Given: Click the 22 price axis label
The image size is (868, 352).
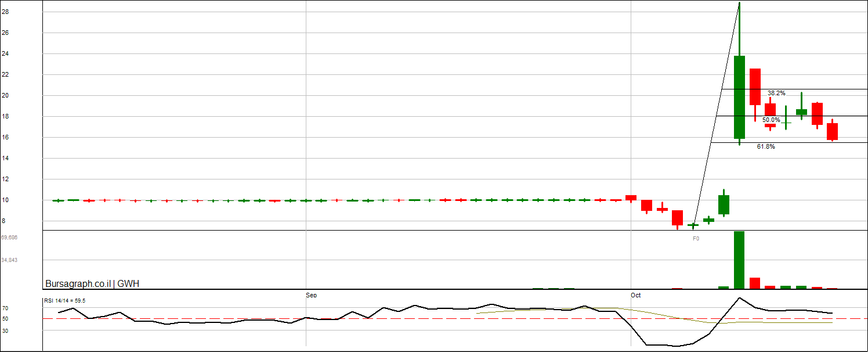Looking at the screenshot, I should click(5, 74).
